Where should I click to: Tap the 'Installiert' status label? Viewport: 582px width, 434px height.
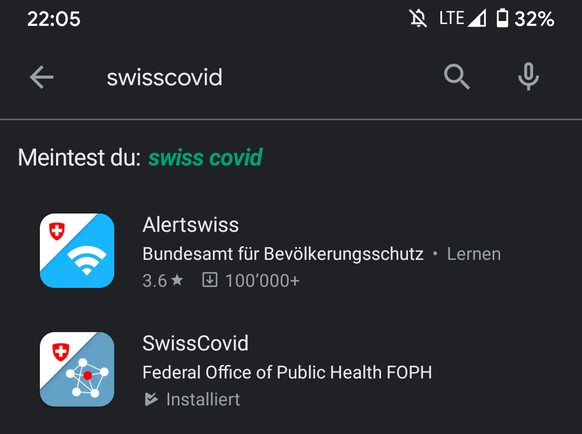tap(203, 399)
